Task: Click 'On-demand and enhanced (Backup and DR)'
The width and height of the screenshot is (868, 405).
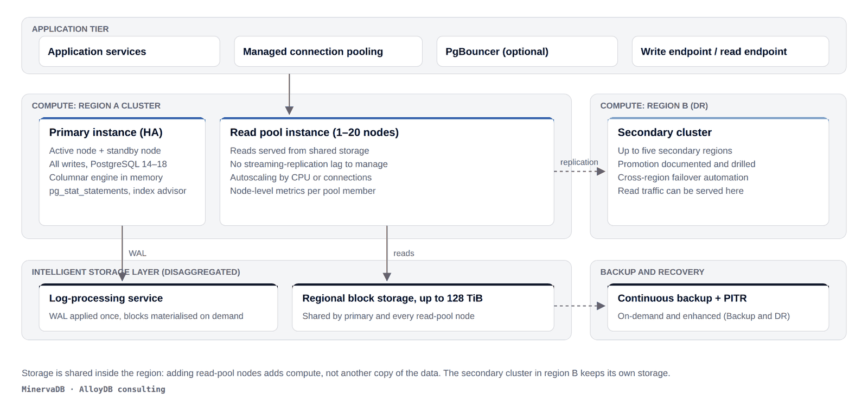Action: coord(704,316)
